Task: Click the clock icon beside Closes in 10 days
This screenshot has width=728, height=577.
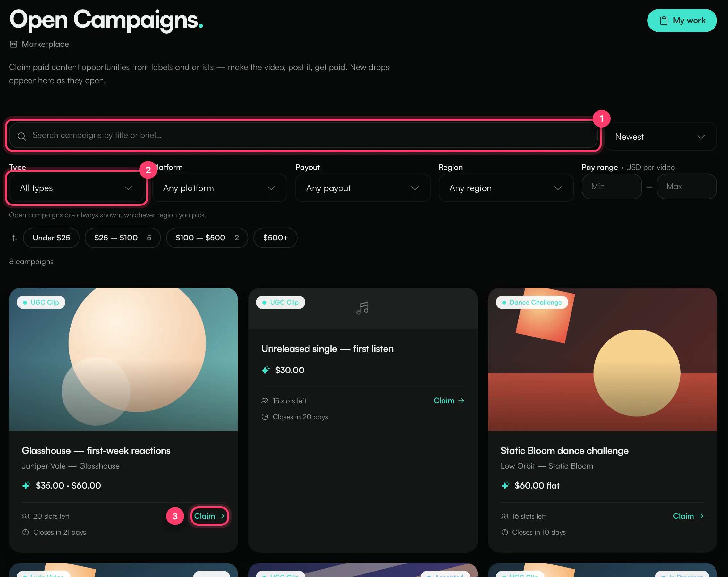Action: coord(505,532)
